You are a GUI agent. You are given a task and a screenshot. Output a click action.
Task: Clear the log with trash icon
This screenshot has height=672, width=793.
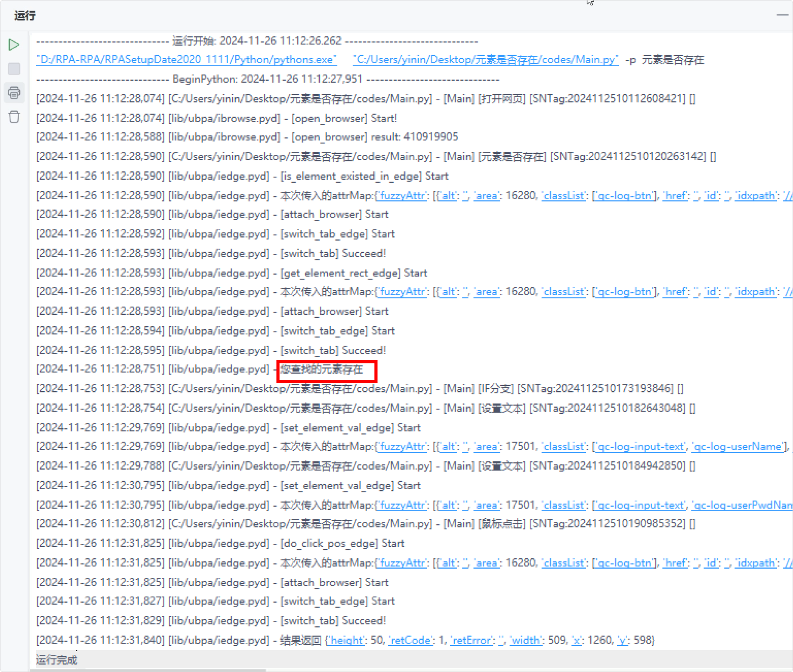[x=14, y=117]
